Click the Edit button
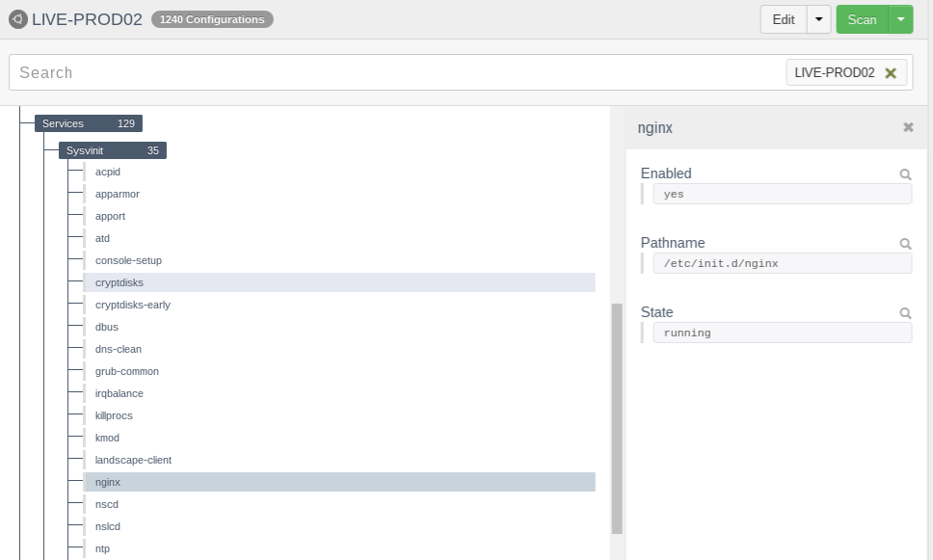 click(x=784, y=19)
